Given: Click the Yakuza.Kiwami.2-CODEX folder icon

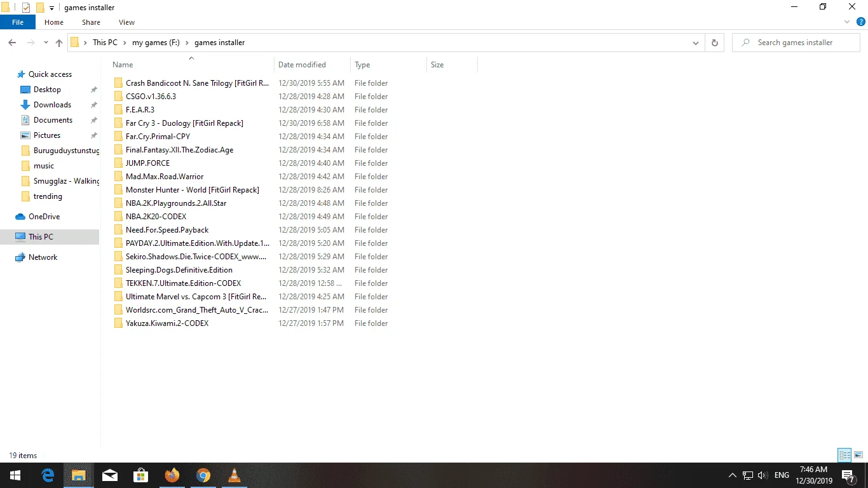Looking at the screenshot, I should coord(118,323).
